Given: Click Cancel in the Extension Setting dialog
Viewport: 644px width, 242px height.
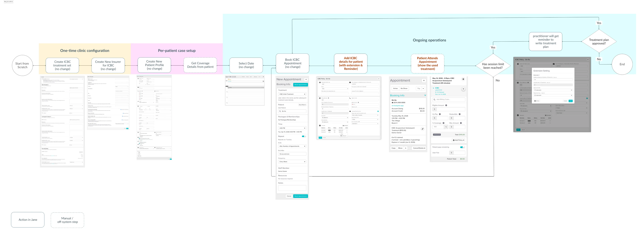Looking at the screenshot, I should [565, 101].
